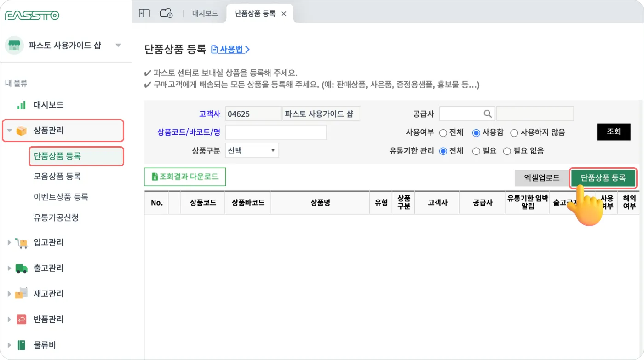
Task: Click the 상품바코드 column header
Action: point(248,203)
